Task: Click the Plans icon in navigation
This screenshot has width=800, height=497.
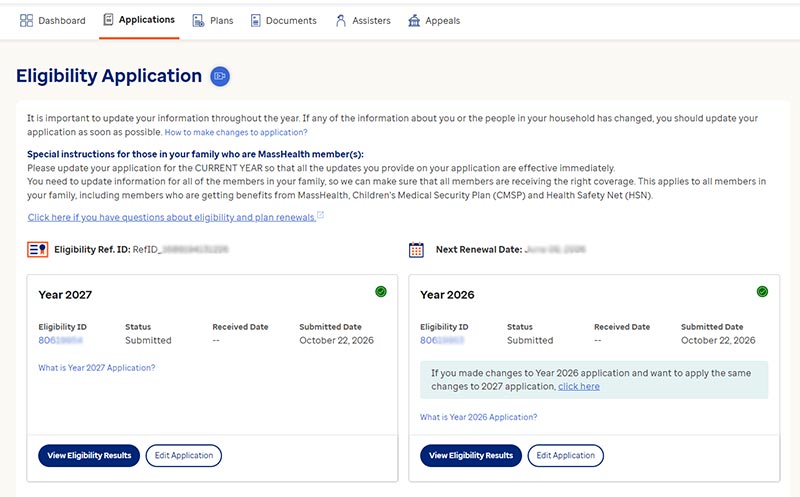Action: pyautogui.click(x=198, y=20)
